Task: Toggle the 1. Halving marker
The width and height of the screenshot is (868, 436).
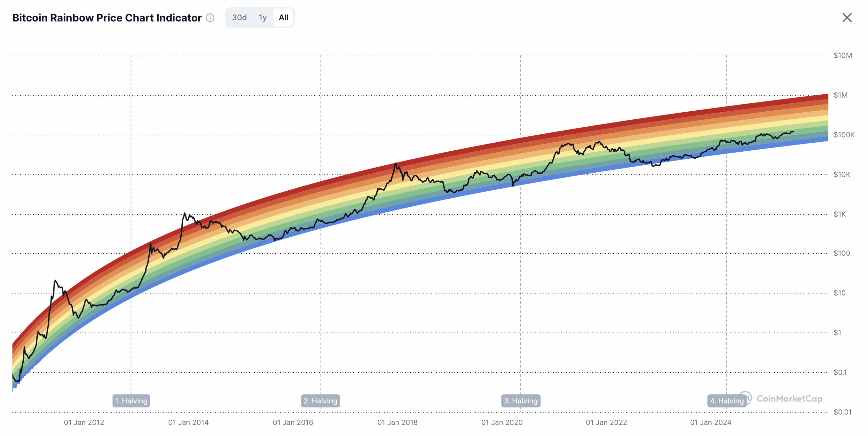Action: tap(131, 401)
